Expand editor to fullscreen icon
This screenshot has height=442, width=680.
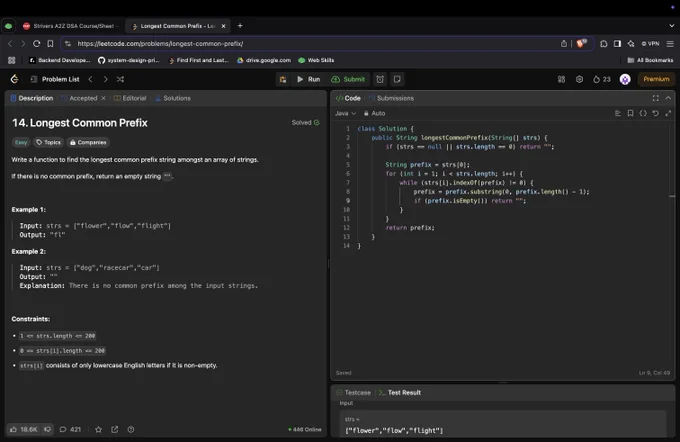(668, 113)
